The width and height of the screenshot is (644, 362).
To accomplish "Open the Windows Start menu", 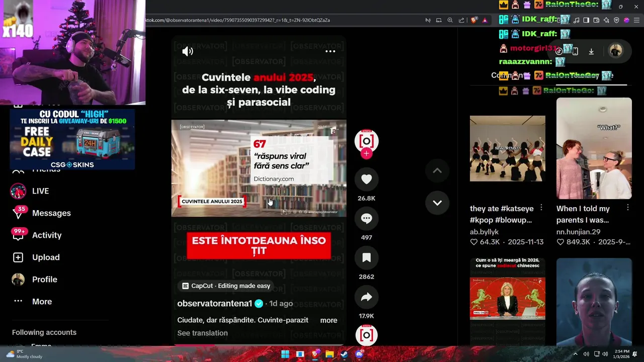I will (285, 354).
